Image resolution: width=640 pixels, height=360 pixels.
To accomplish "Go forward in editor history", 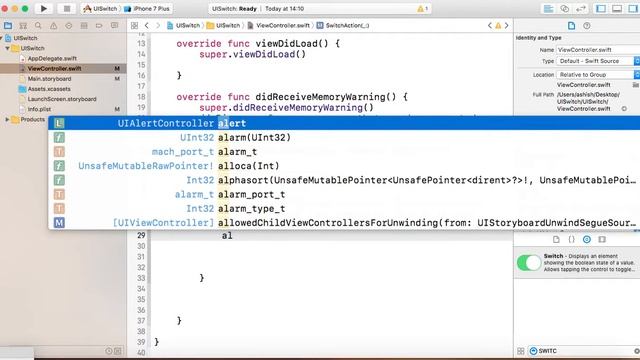I will coord(158,25).
